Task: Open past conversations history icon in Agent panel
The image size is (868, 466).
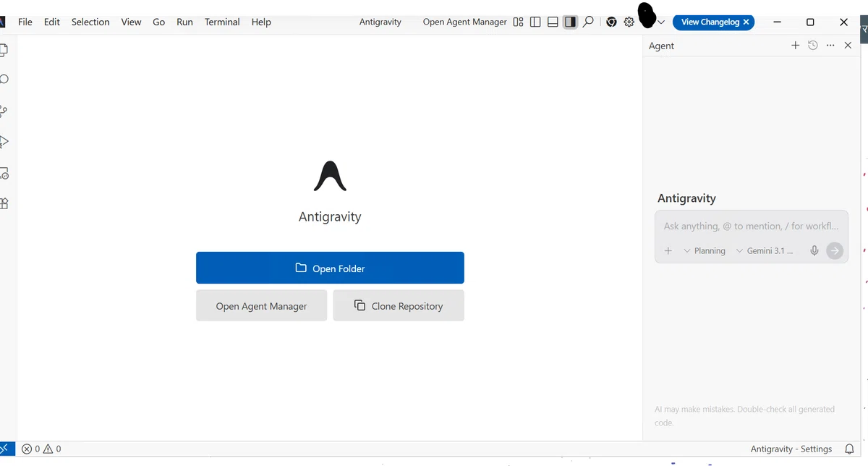Action: [x=812, y=45]
